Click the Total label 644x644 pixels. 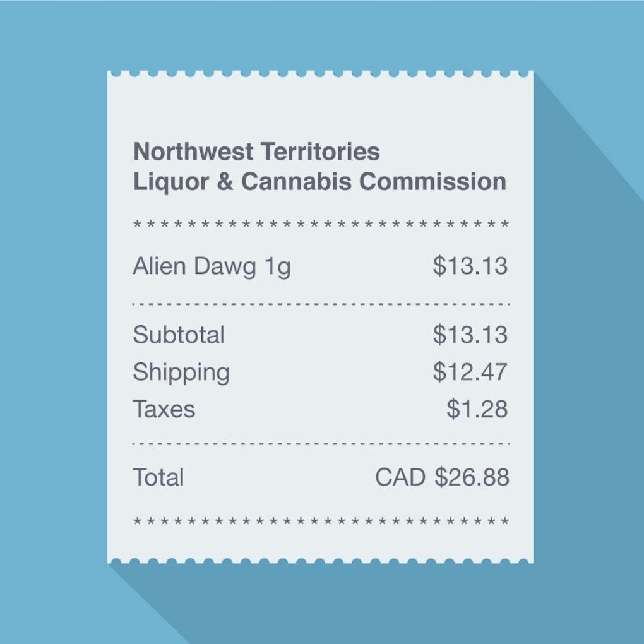tap(158, 477)
